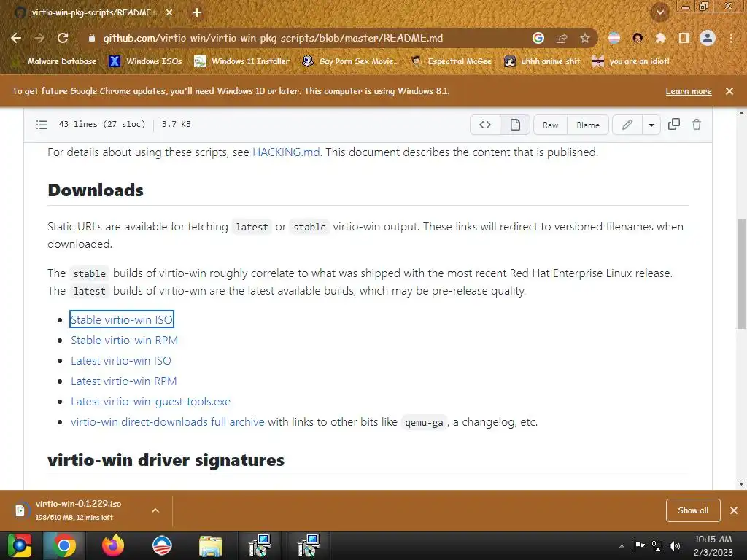Expand the edit options dropdown arrow
The height and width of the screenshot is (560, 747).
coord(651,125)
